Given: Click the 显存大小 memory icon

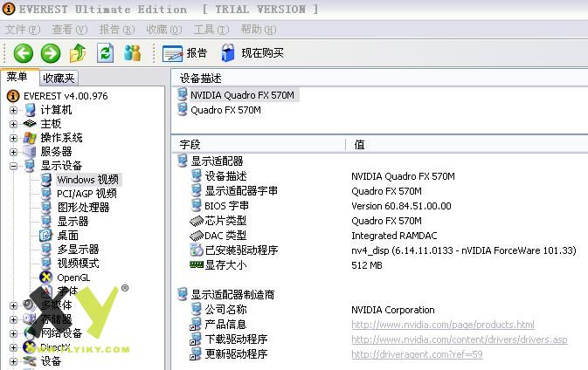Looking at the screenshot, I should coord(197,264).
